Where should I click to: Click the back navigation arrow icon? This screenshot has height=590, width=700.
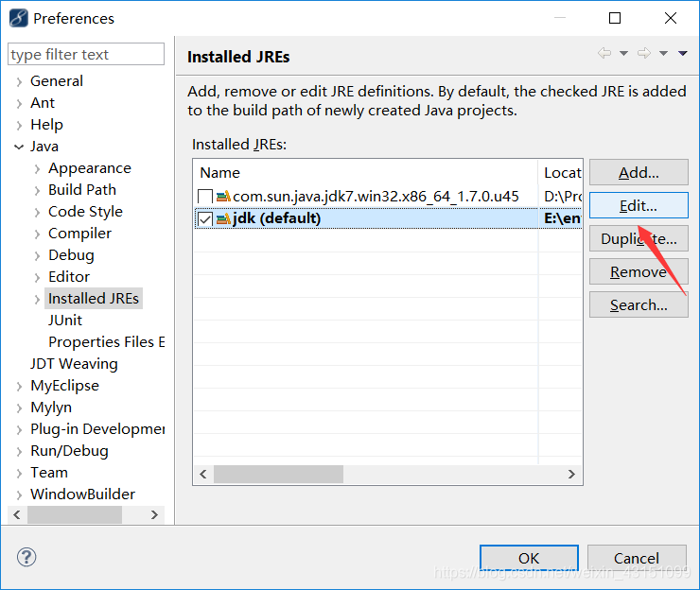[604, 53]
